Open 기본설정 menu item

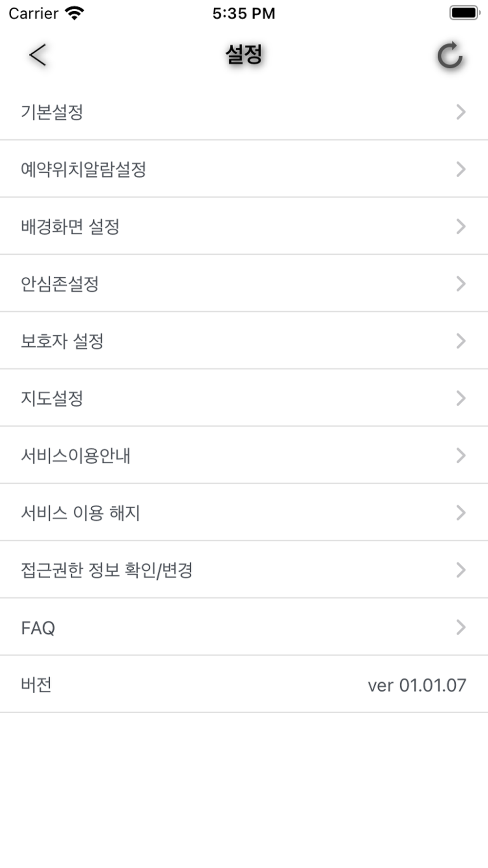pos(244,112)
